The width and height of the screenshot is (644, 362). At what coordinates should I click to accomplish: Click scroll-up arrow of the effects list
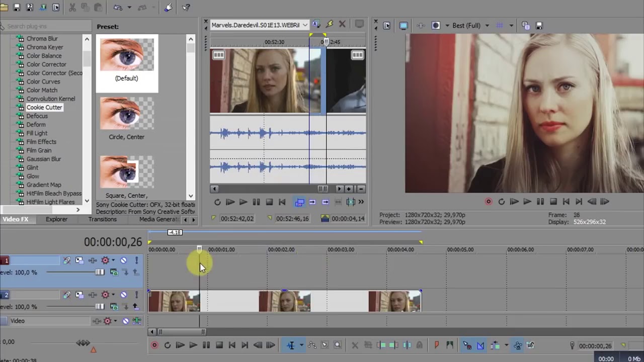[87, 39]
